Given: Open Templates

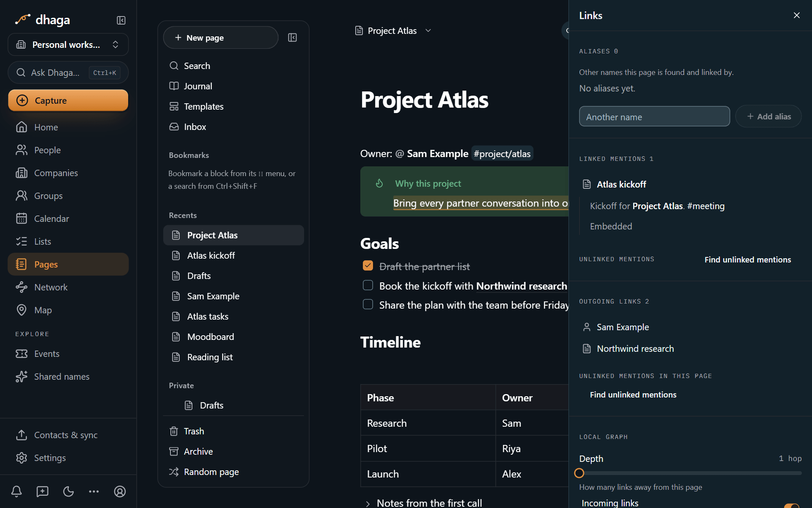Looking at the screenshot, I should click(x=233, y=106).
